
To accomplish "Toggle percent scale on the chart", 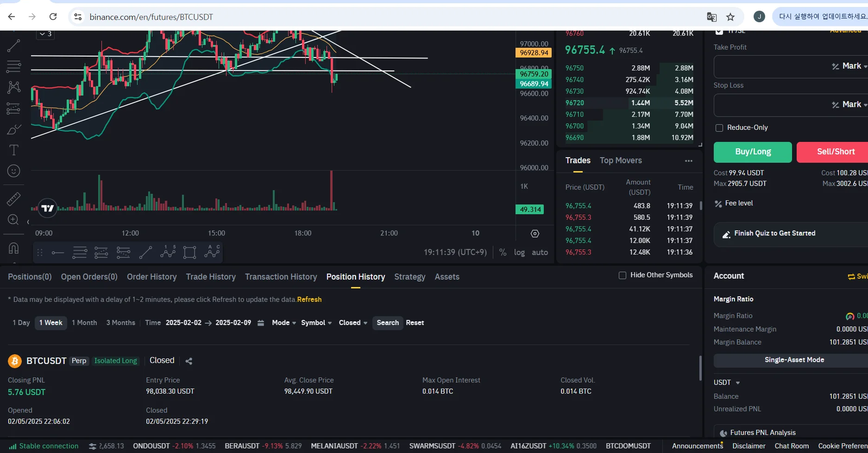I will tap(503, 252).
